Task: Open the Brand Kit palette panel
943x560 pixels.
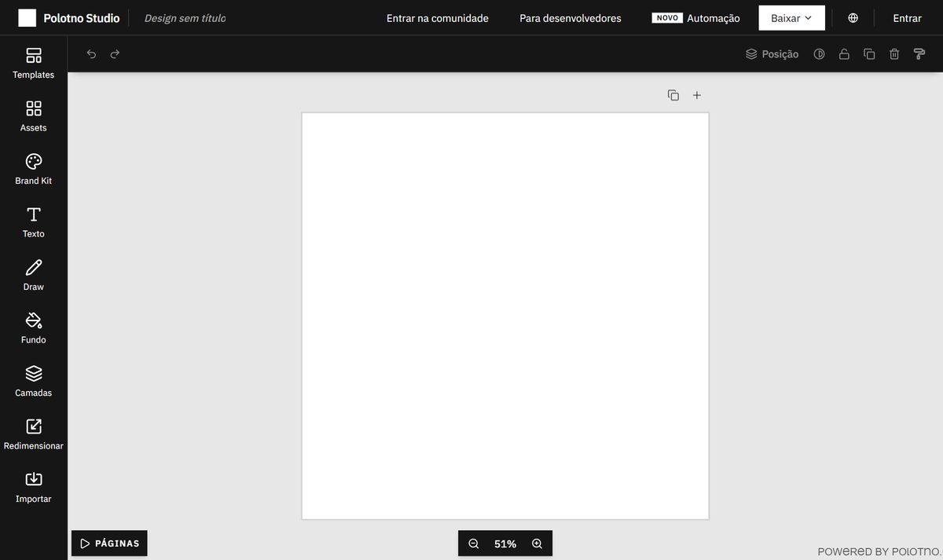Action: tap(34, 169)
